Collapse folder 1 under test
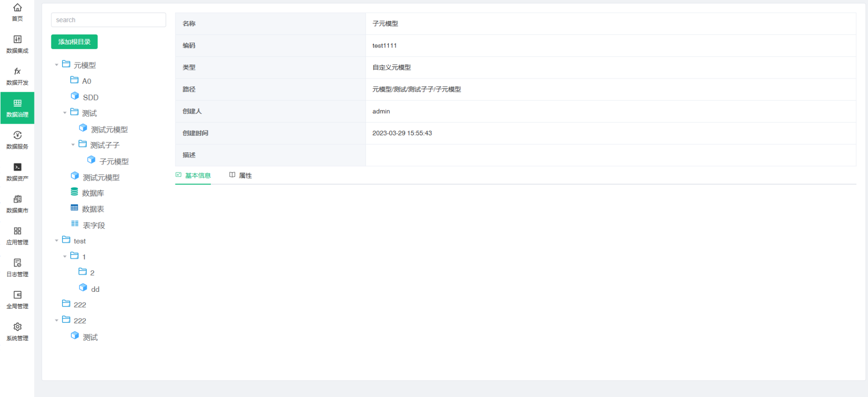This screenshot has width=868, height=397. [x=65, y=257]
